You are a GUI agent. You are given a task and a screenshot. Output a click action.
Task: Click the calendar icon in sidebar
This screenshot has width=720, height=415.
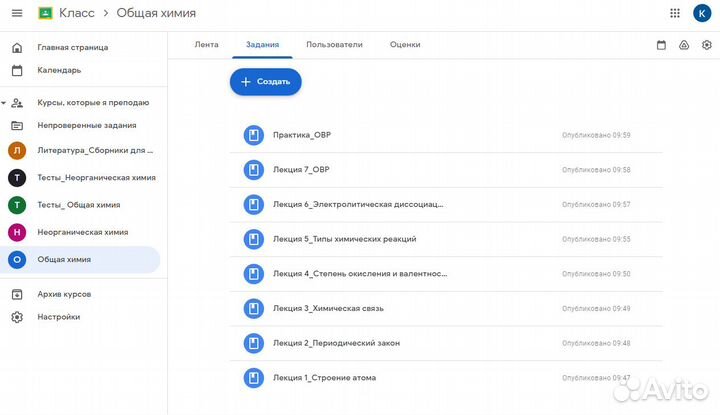[x=17, y=70]
